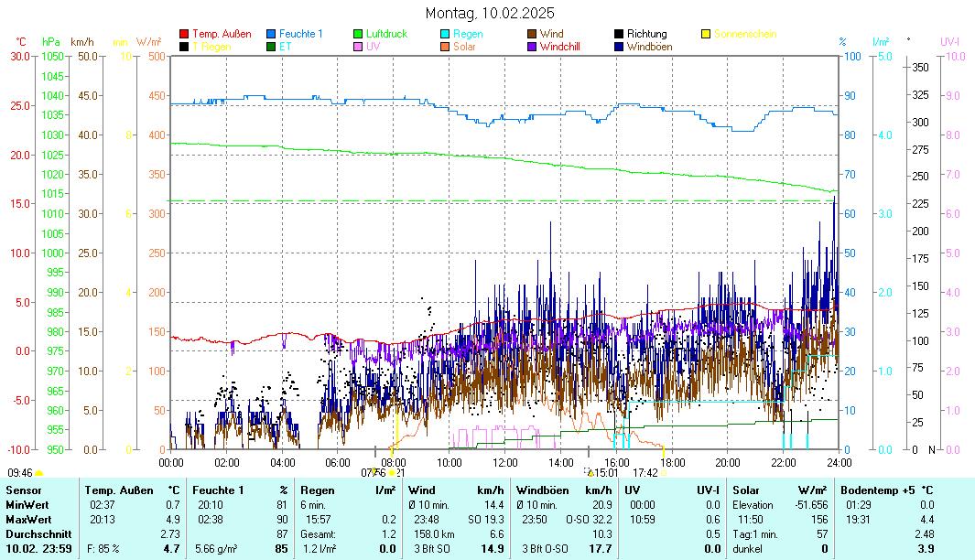The height and width of the screenshot is (560, 975).
Task: Click the dark green ET legend square
Action: click(x=272, y=46)
